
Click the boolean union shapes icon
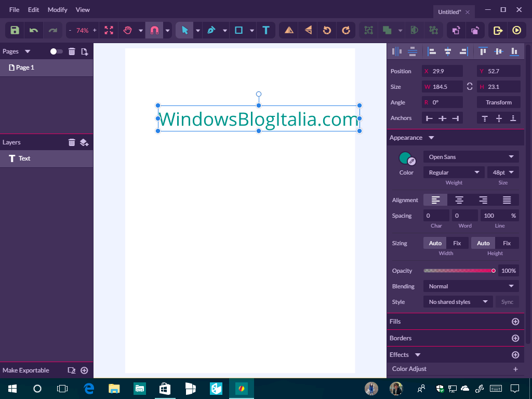(x=387, y=30)
